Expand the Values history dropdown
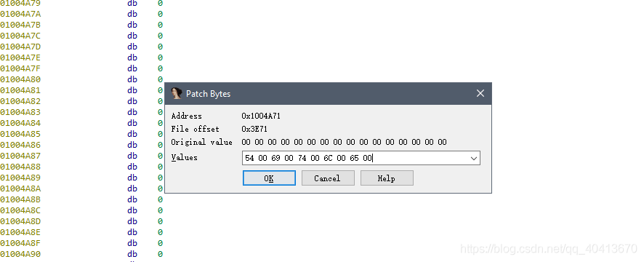Image resolution: width=644 pixels, height=262 pixels. [474, 158]
